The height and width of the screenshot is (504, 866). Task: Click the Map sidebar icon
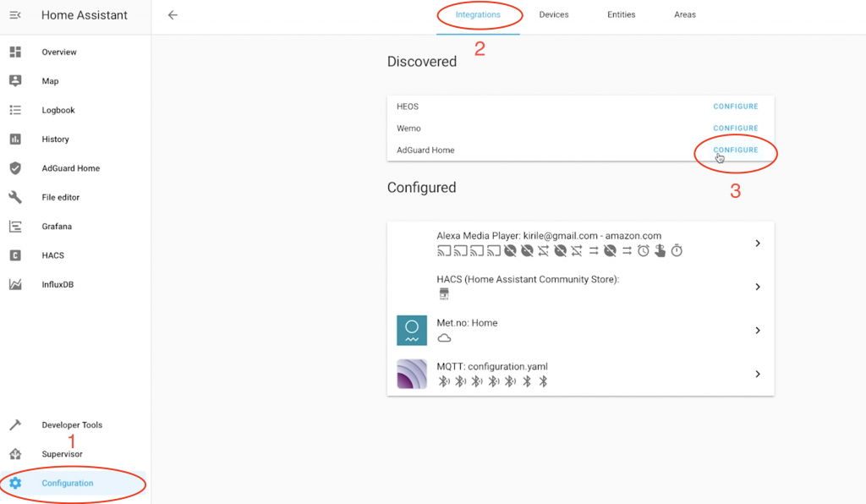tap(15, 80)
